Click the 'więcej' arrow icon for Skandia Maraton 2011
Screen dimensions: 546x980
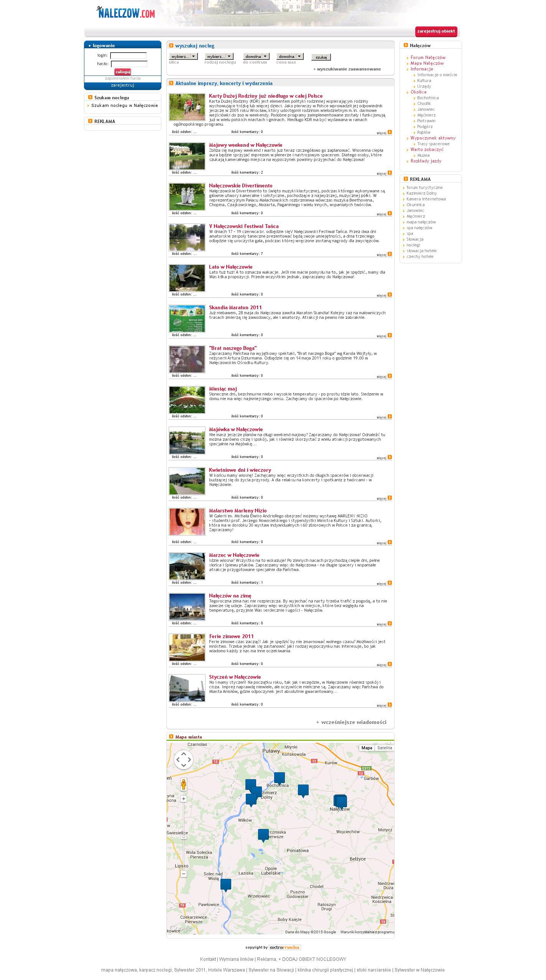390,335
